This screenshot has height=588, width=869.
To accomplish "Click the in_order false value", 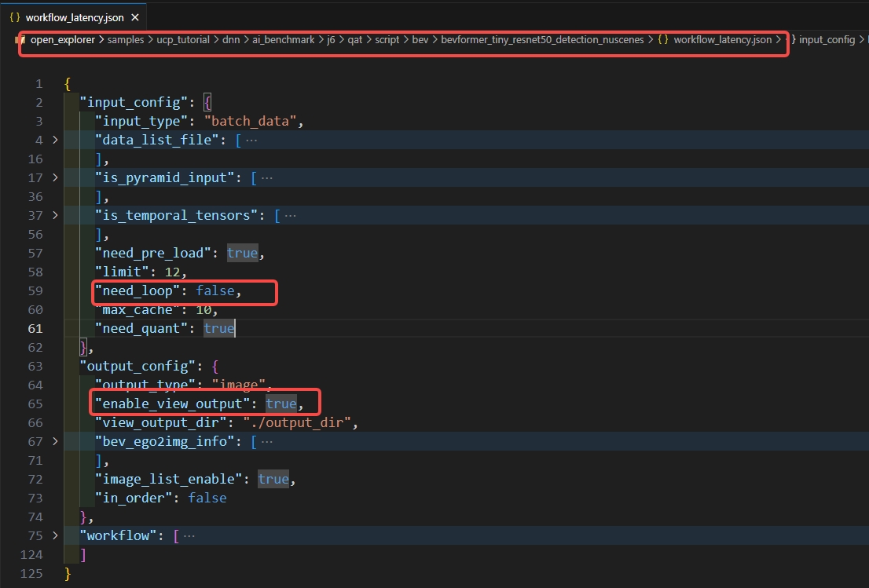I will tap(207, 498).
